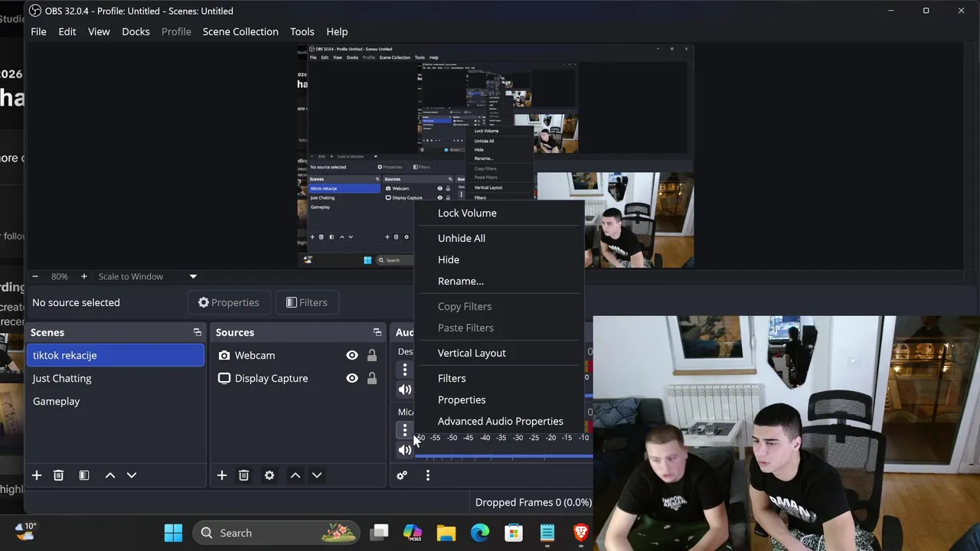Mute Mic/Aux speaker icon
The width and height of the screenshot is (980, 551).
coord(405,450)
